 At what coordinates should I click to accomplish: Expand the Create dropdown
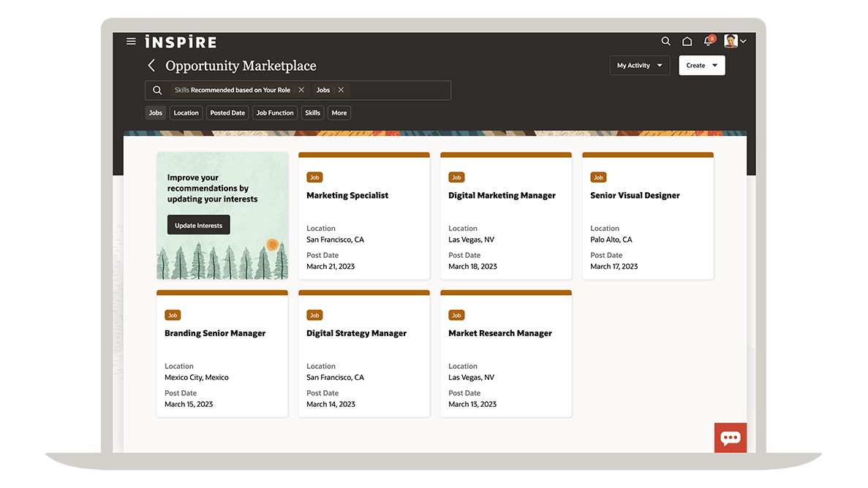701,66
